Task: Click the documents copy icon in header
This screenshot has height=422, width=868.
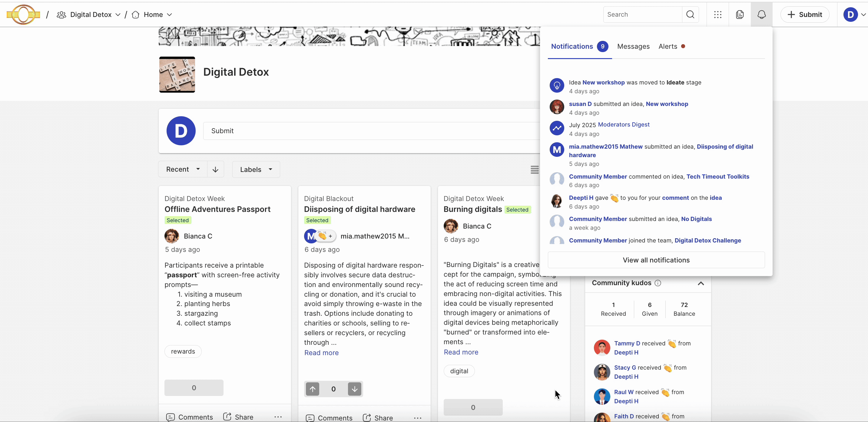Action: coord(740,15)
